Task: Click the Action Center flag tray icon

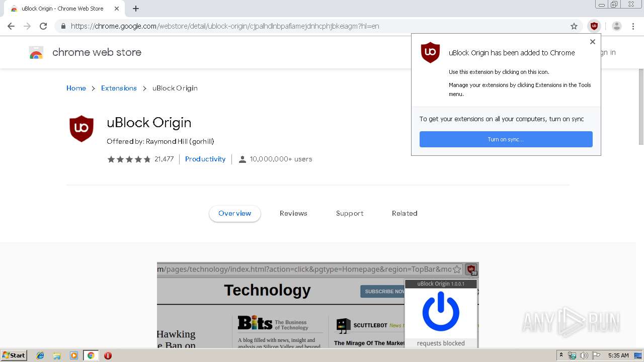Action: tap(596, 355)
